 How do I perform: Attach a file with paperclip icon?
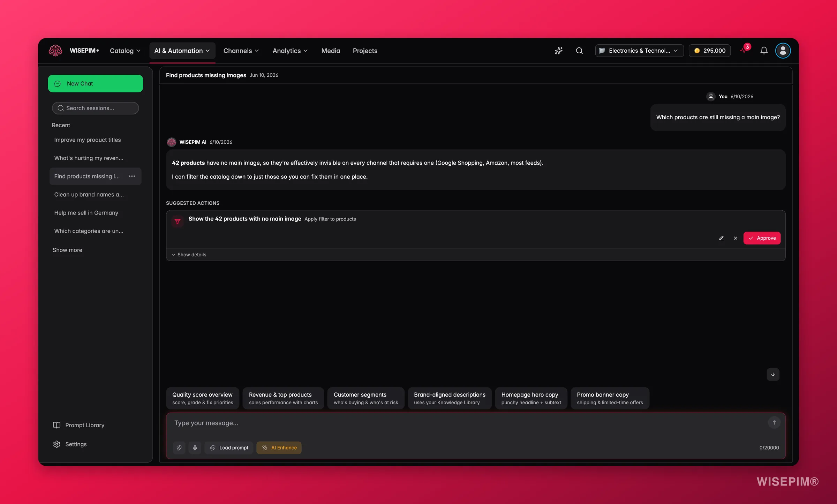(179, 448)
